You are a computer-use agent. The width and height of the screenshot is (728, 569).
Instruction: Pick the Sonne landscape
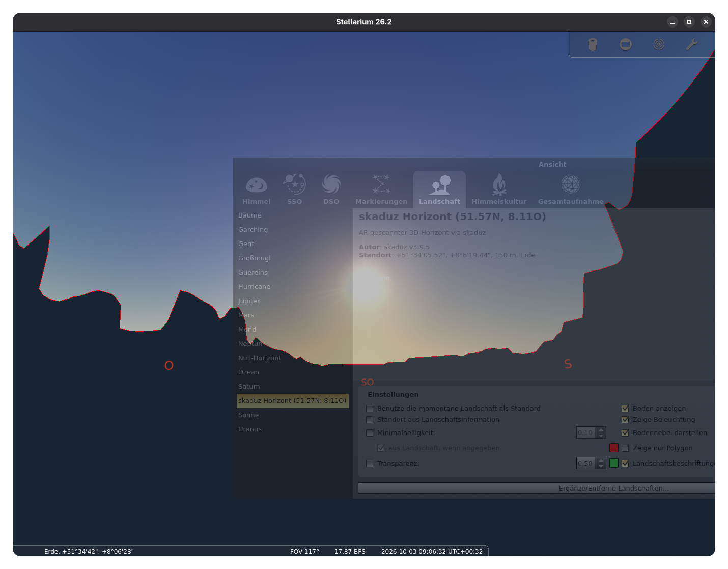(293, 415)
